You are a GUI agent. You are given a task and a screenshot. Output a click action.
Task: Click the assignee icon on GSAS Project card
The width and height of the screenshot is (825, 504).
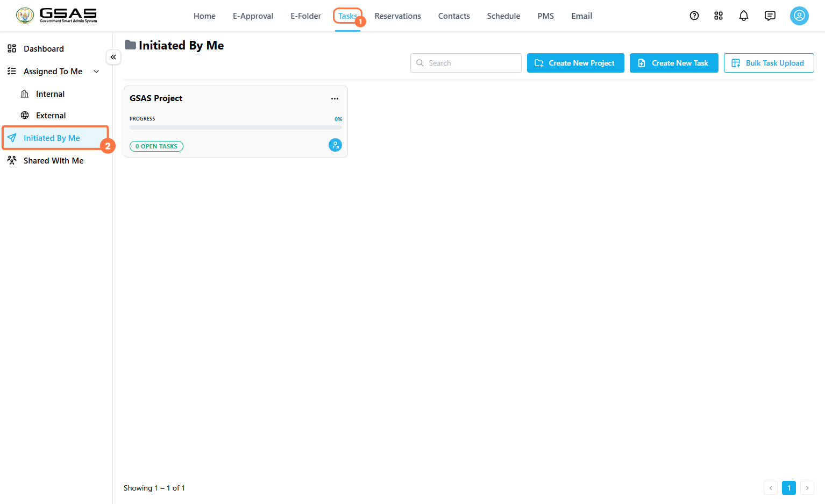pyautogui.click(x=335, y=145)
